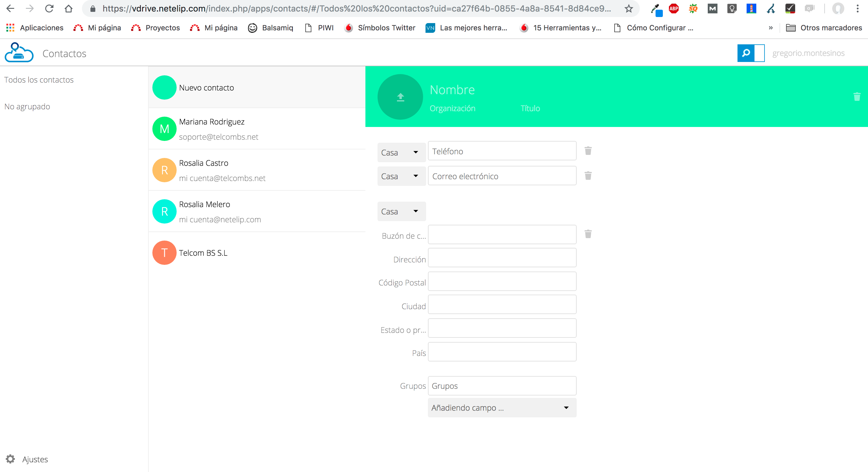Open the lightbulb extension icon
This screenshot has height=472, width=868.
(731, 9)
